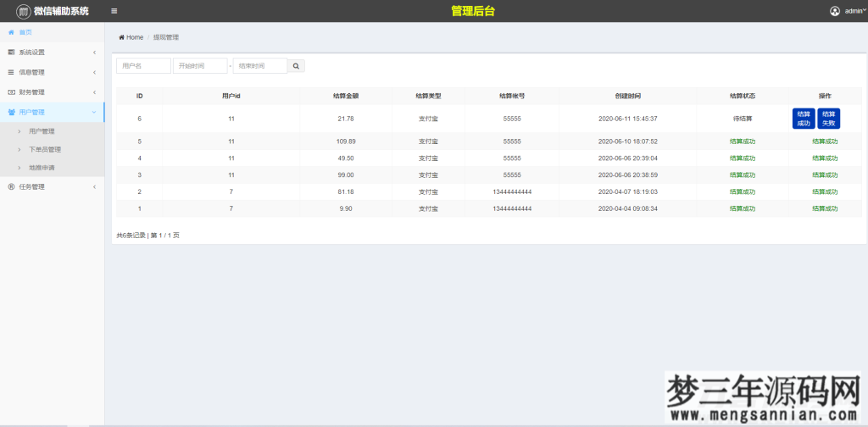Open the 首页 menu item
Screen dimensions: 868x427
point(25,32)
